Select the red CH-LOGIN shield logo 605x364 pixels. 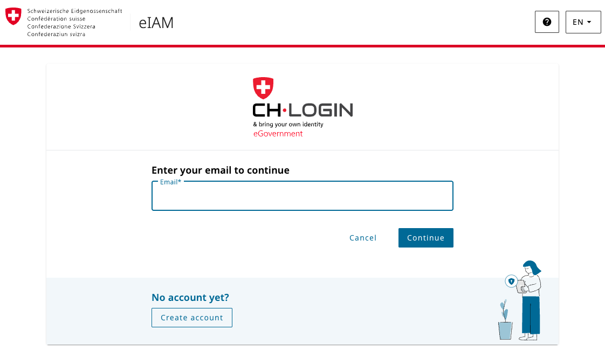(263, 86)
